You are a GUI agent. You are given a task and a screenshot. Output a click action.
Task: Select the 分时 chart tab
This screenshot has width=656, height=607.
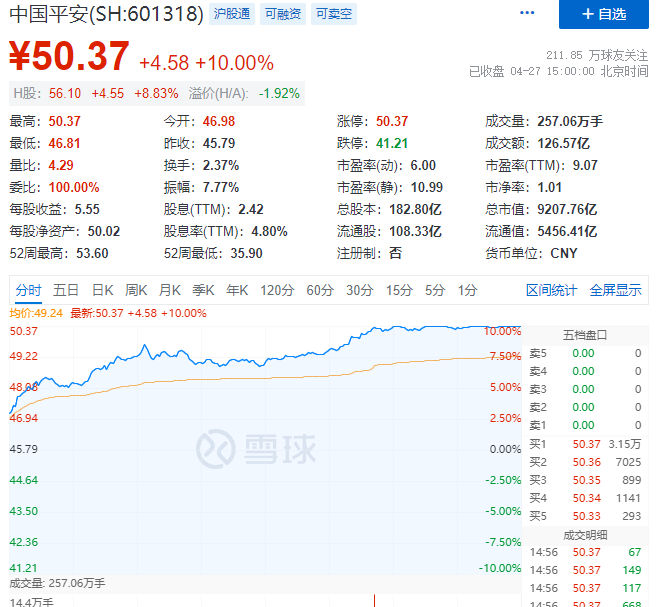(28, 290)
